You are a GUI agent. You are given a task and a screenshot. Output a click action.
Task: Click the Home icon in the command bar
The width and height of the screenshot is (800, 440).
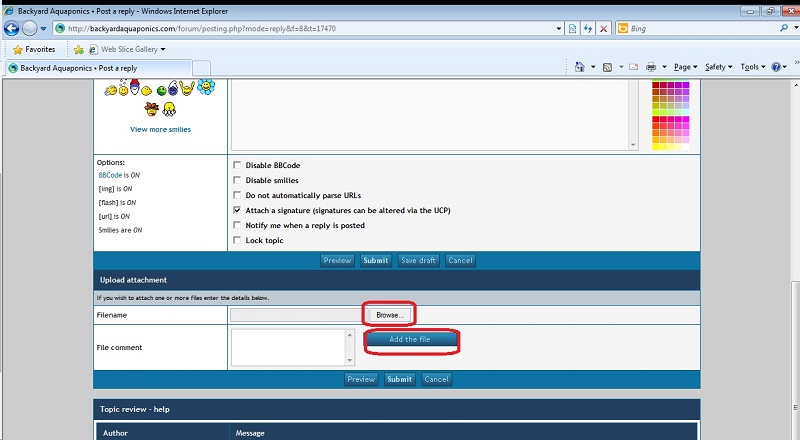point(581,67)
